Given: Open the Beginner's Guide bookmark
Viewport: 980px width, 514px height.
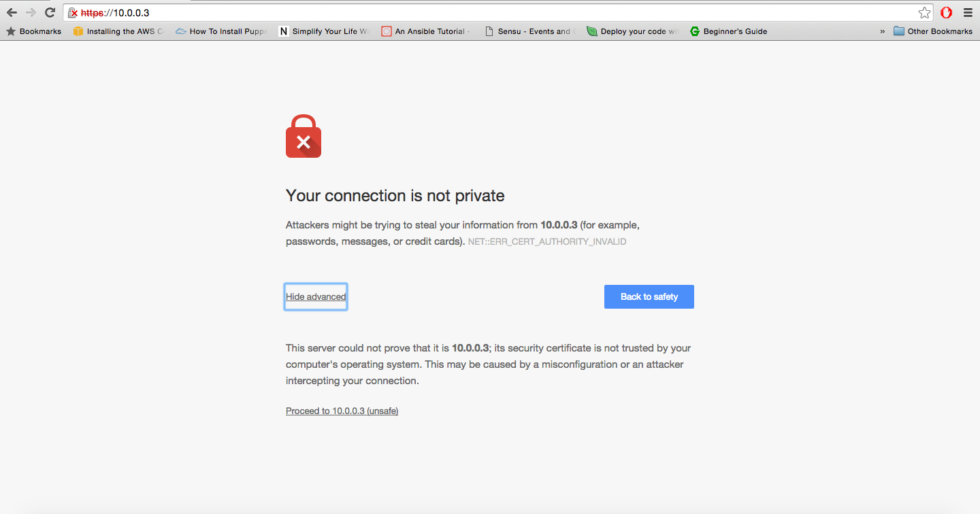Looking at the screenshot, I should [x=728, y=31].
